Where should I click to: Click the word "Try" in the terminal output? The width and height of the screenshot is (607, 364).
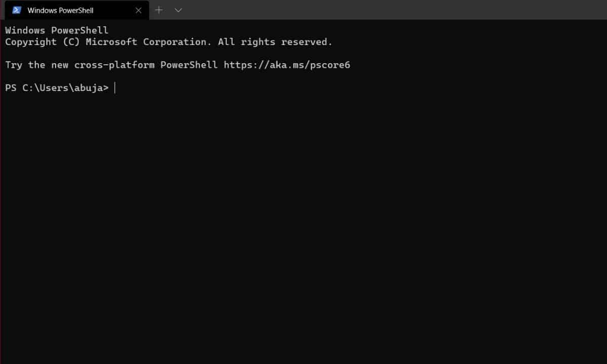pos(14,65)
